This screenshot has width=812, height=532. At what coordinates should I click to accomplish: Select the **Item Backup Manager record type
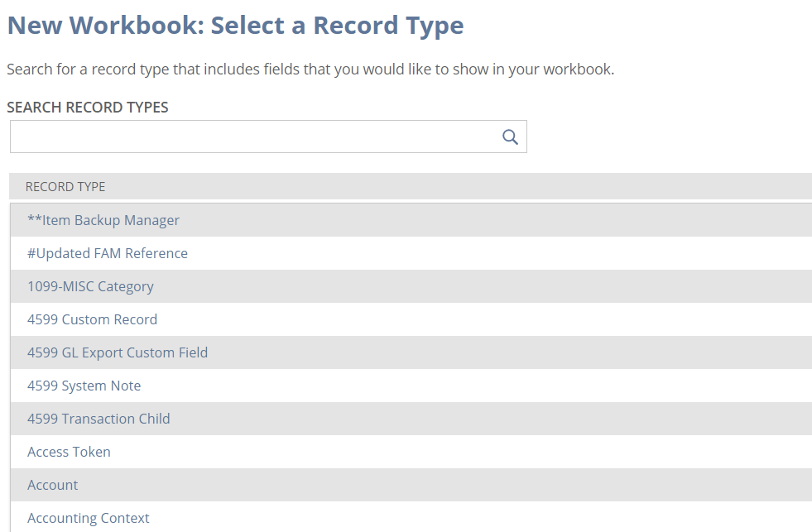click(103, 220)
